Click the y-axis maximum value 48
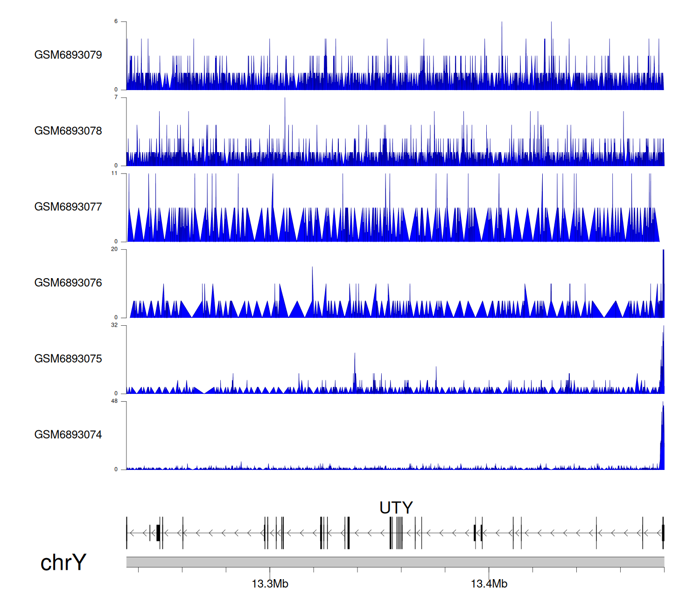Viewport: 700px width, 616px height. coord(114,401)
